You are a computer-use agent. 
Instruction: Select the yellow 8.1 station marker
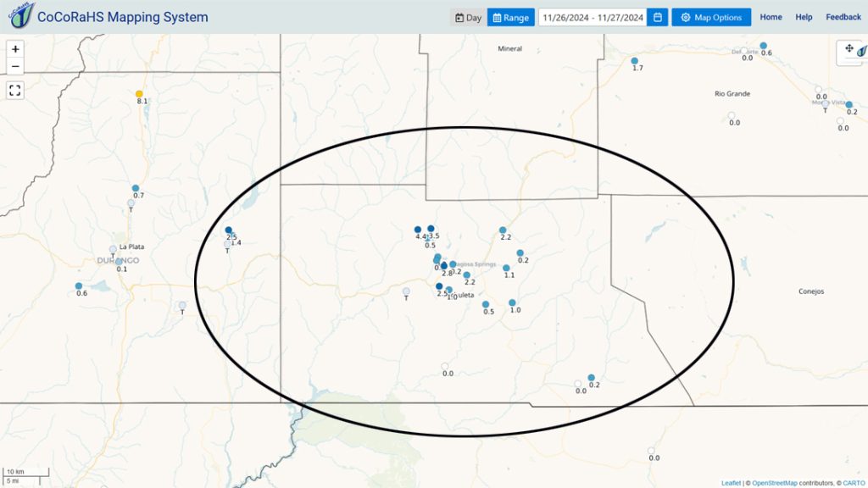point(139,94)
